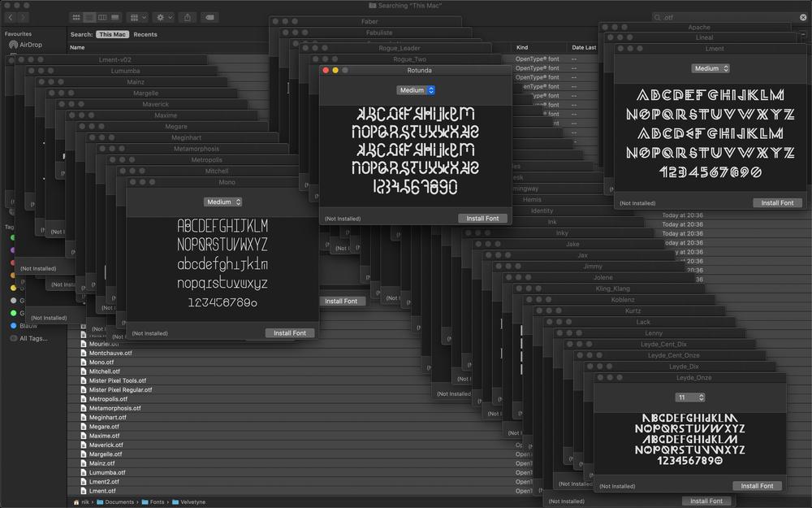
Task: Bring the Faber font window forward
Action: (369, 22)
